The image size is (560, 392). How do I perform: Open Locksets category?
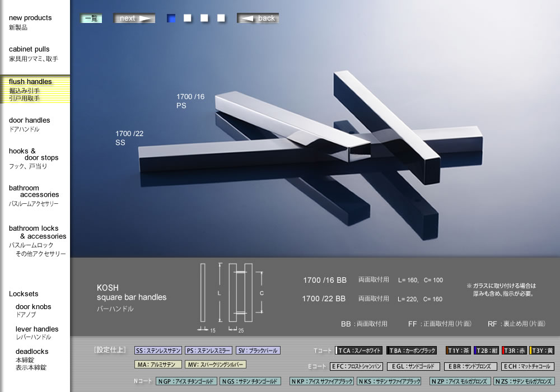[x=24, y=294]
